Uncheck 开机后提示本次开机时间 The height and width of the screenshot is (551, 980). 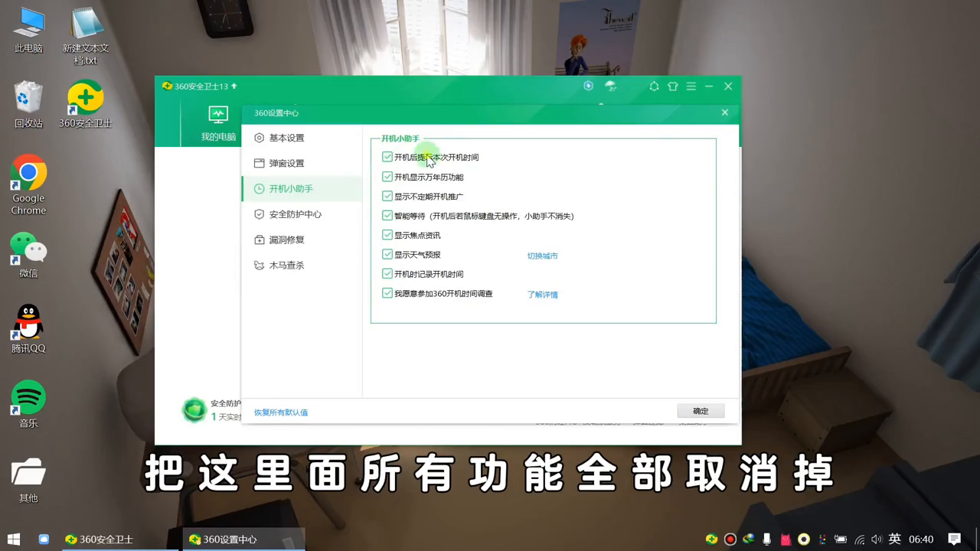click(x=387, y=157)
